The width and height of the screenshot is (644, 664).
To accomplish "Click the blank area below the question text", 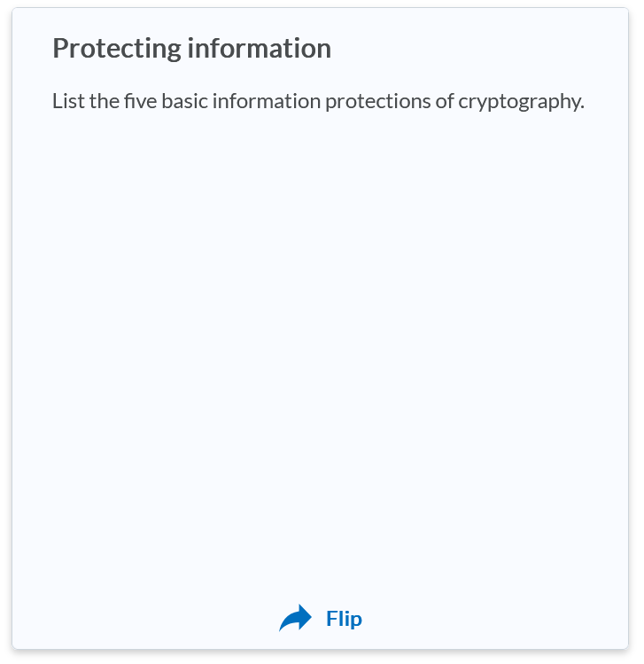I will [320, 177].
